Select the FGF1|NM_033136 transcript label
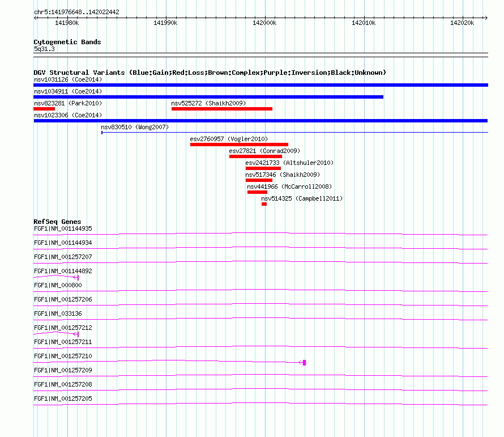Viewport: 504px width, 437px height. coord(58,313)
